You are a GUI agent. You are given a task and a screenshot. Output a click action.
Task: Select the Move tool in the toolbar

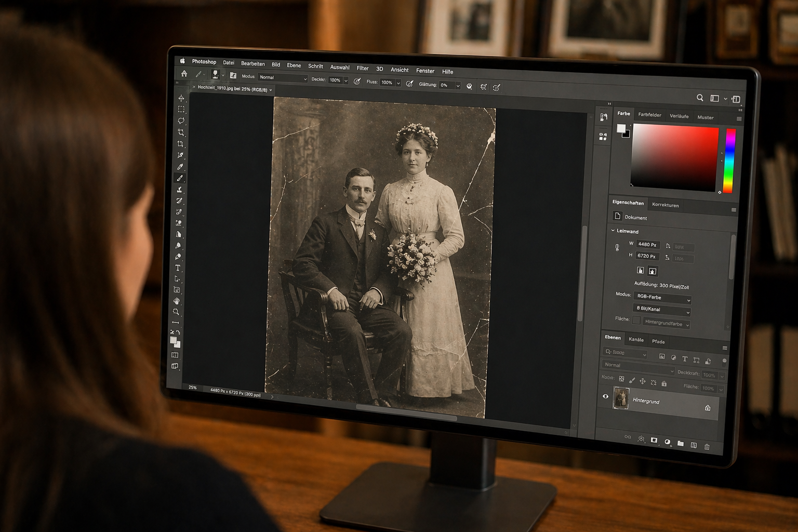(x=181, y=98)
